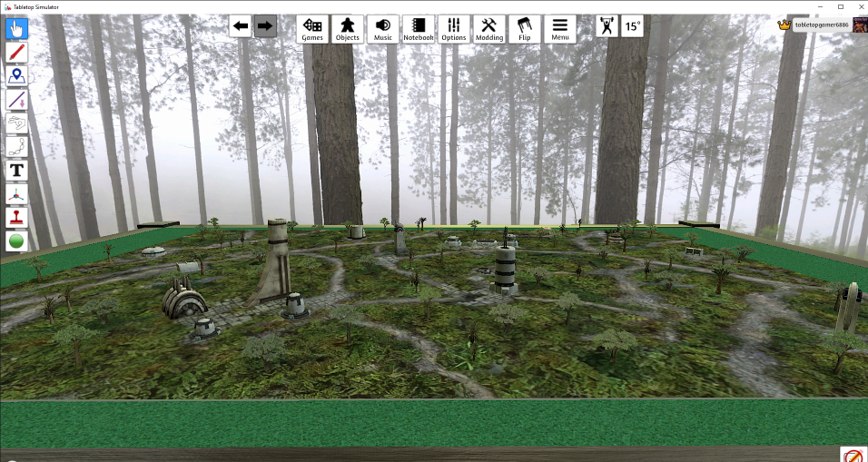The height and width of the screenshot is (462, 868).
Task: Go back with left arrow button
Action: pos(241,26)
